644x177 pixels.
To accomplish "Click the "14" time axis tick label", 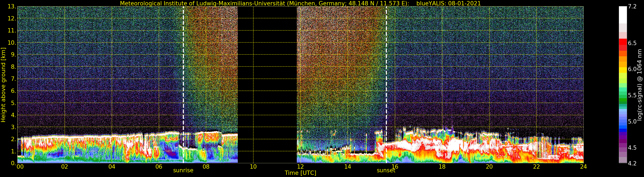I will click(347, 167).
